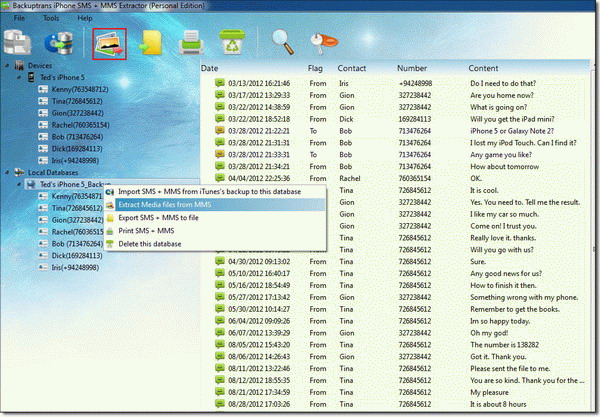
Task: Click icon next to Delete this database entry
Action: 110,244
